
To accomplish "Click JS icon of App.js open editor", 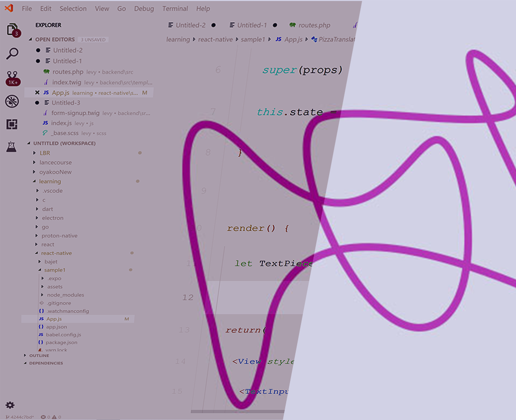I will point(46,93).
